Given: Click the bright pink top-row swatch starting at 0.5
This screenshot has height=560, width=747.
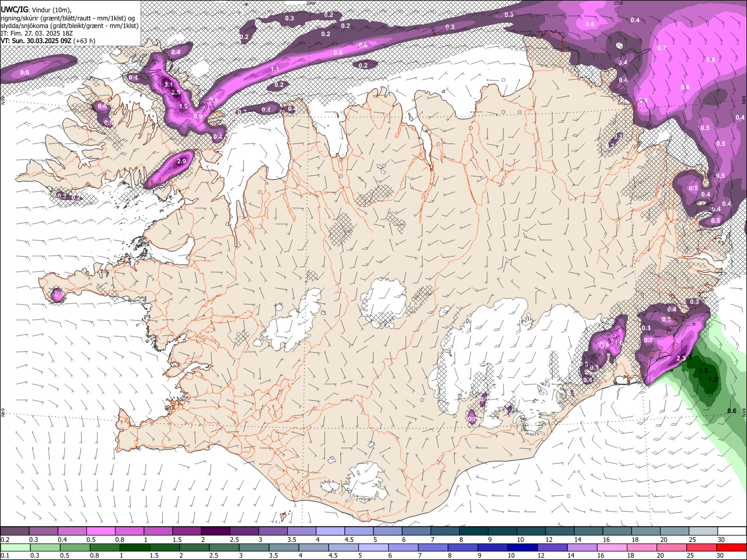Looking at the screenshot, I should (x=100, y=531).
